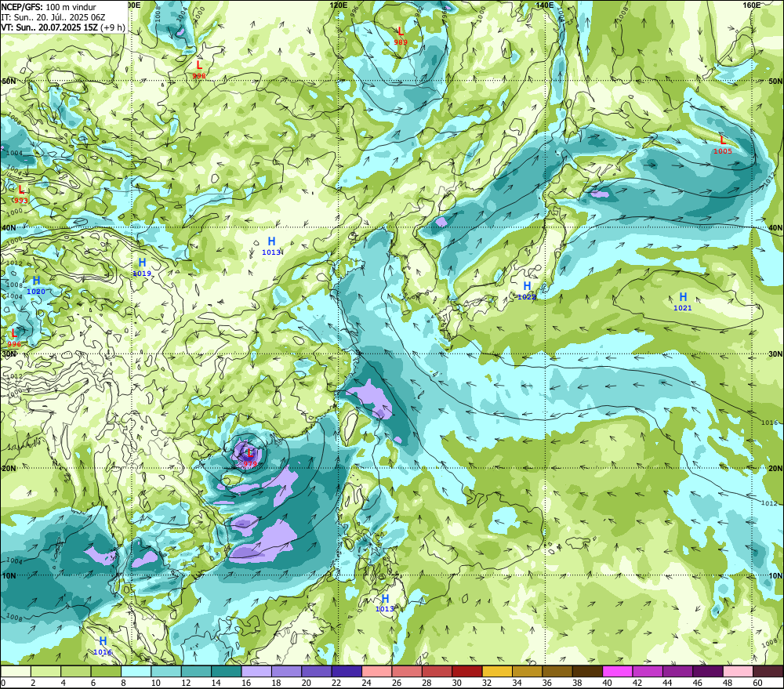Click the legend value label 60
Image resolution: width=784 pixels, height=689 pixels.
(758, 683)
